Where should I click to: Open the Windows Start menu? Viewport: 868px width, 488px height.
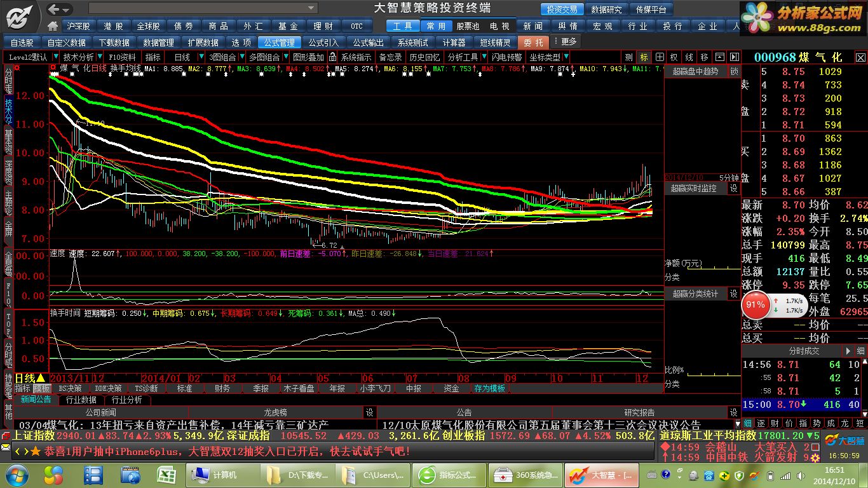16,475
